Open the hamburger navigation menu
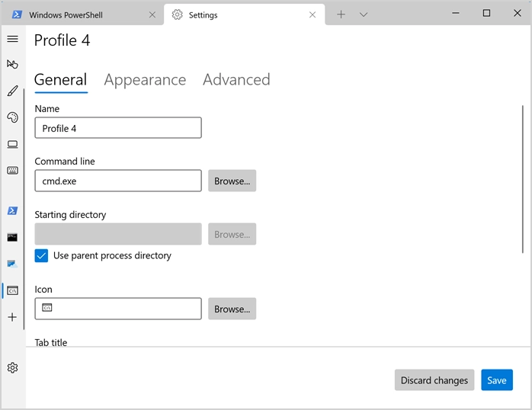The width and height of the screenshot is (532, 410). pos(12,39)
